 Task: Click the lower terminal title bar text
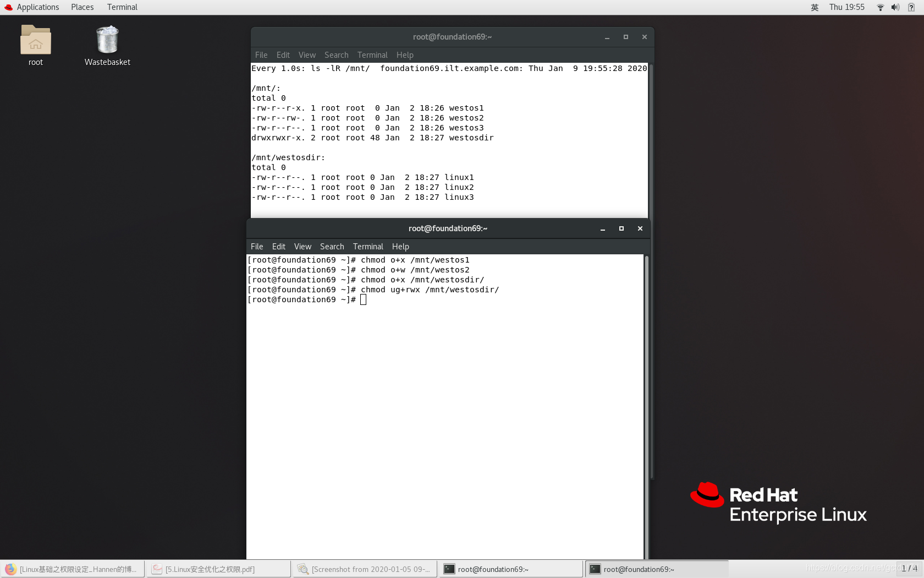pos(448,228)
